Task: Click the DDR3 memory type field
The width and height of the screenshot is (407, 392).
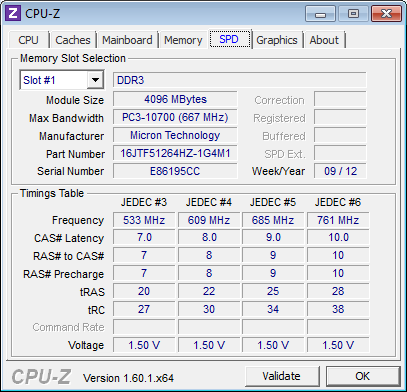Action: [x=239, y=80]
